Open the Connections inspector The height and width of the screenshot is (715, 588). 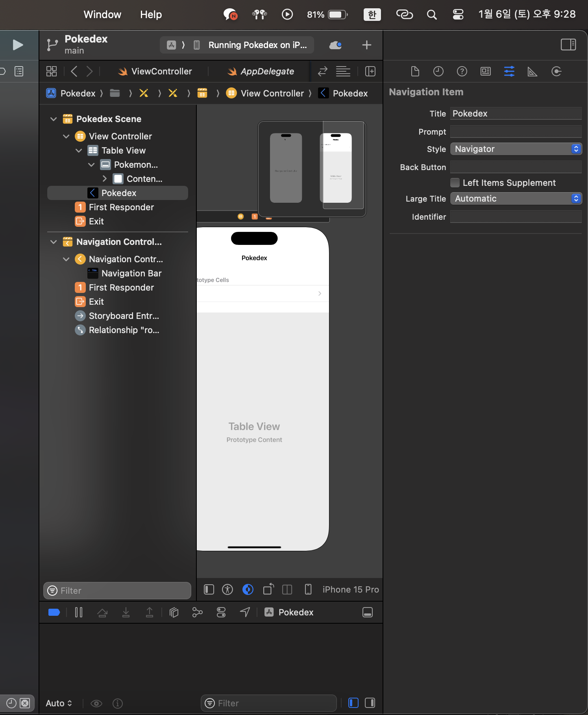(x=556, y=71)
